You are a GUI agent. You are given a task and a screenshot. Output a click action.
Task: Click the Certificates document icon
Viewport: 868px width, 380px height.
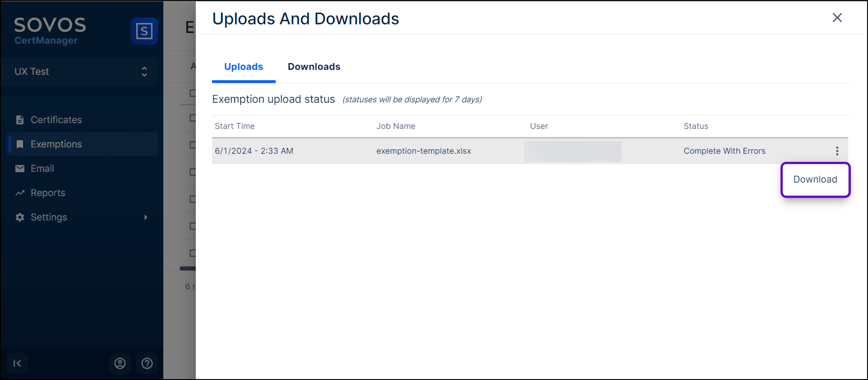20,120
